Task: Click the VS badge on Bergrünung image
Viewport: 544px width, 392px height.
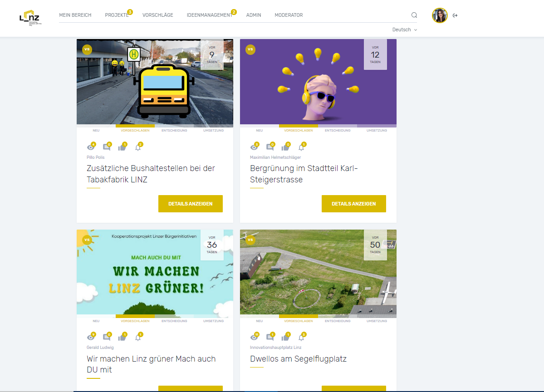Action: click(250, 49)
